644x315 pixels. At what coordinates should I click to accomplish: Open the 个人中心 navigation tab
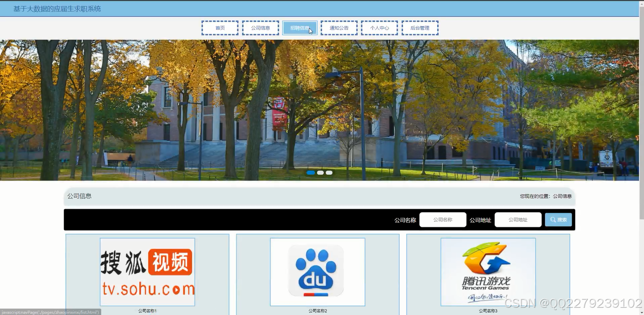(379, 28)
